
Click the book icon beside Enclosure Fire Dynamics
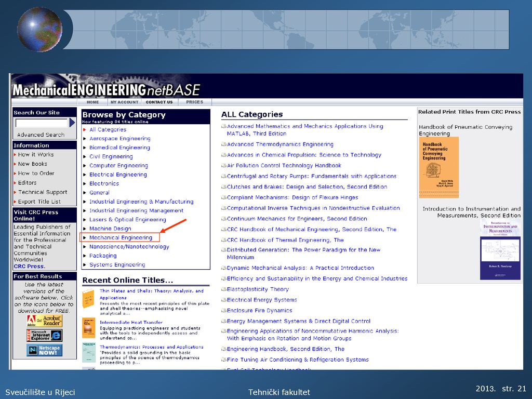(x=223, y=311)
